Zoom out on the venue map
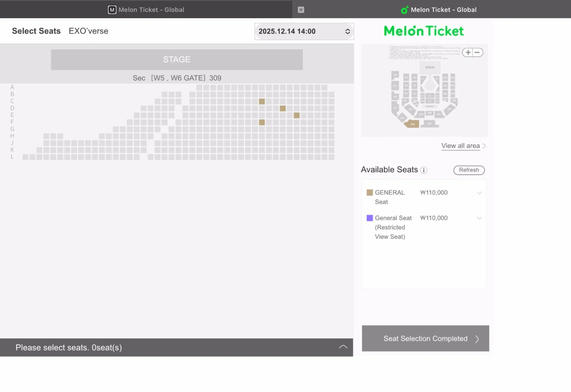The height and width of the screenshot is (392, 571). point(478,53)
